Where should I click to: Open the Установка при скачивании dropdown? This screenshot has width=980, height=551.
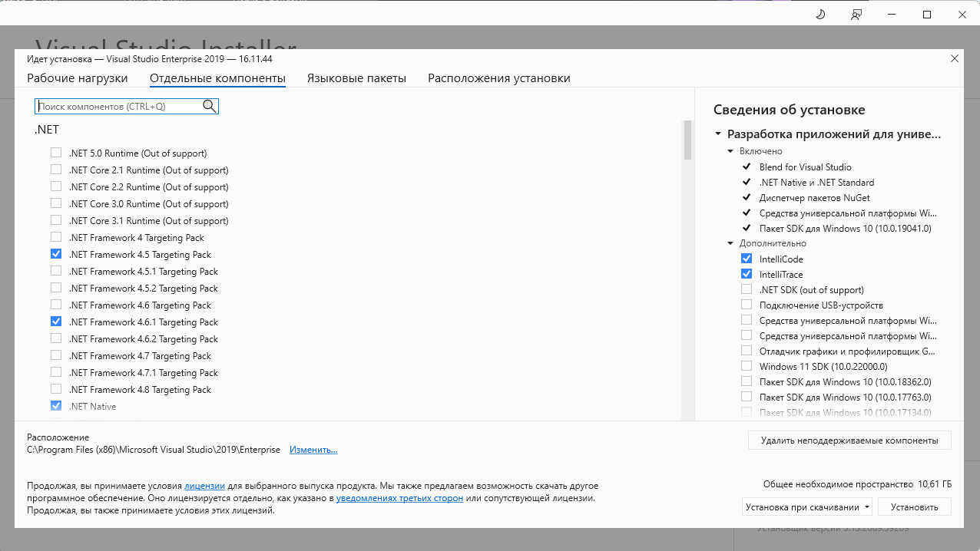[807, 506]
